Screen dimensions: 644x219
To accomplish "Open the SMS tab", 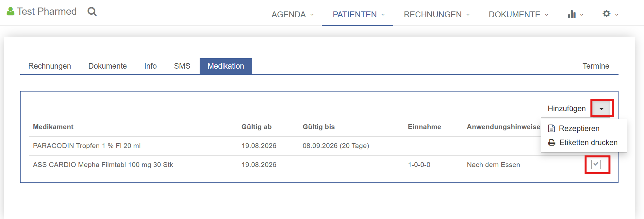I will coord(182,66).
